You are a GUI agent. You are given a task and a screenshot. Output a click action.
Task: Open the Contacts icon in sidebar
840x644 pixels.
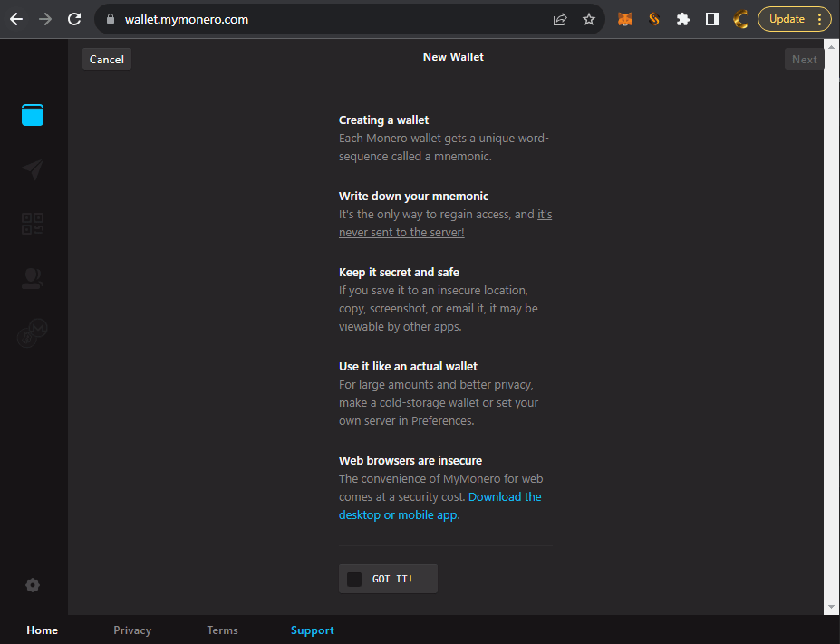[x=33, y=278]
